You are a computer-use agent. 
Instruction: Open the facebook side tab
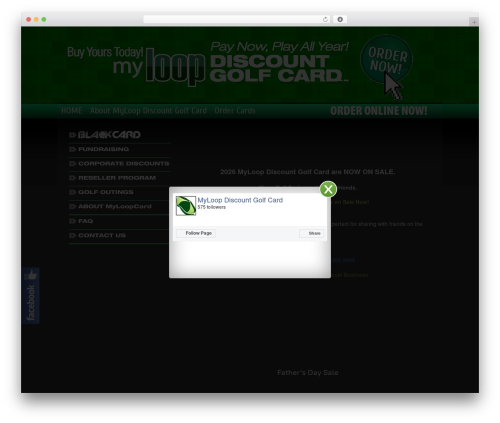pos(30,295)
